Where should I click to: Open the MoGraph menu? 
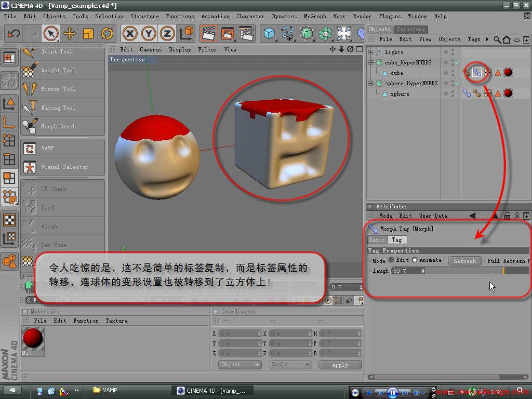click(315, 16)
